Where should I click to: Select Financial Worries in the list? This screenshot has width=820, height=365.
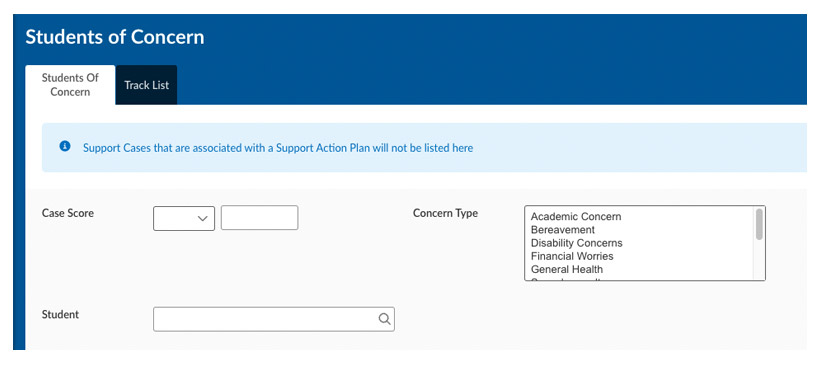pyautogui.click(x=572, y=256)
